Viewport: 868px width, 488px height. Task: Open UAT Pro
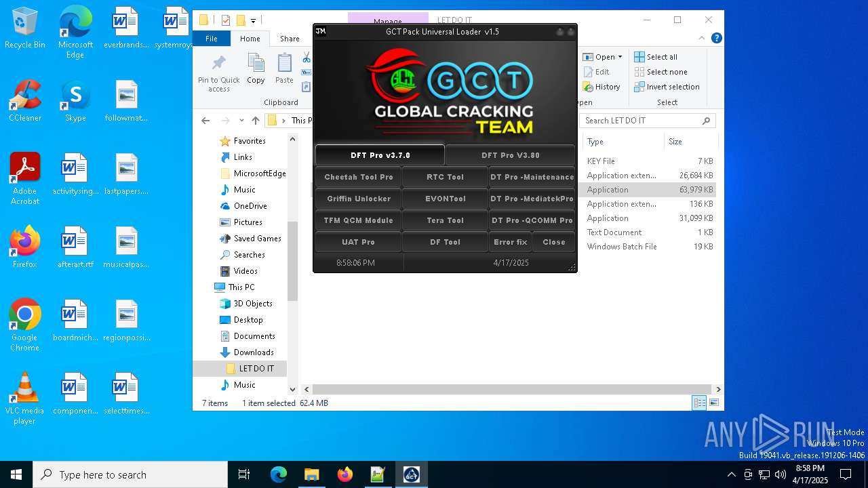[358, 242]
